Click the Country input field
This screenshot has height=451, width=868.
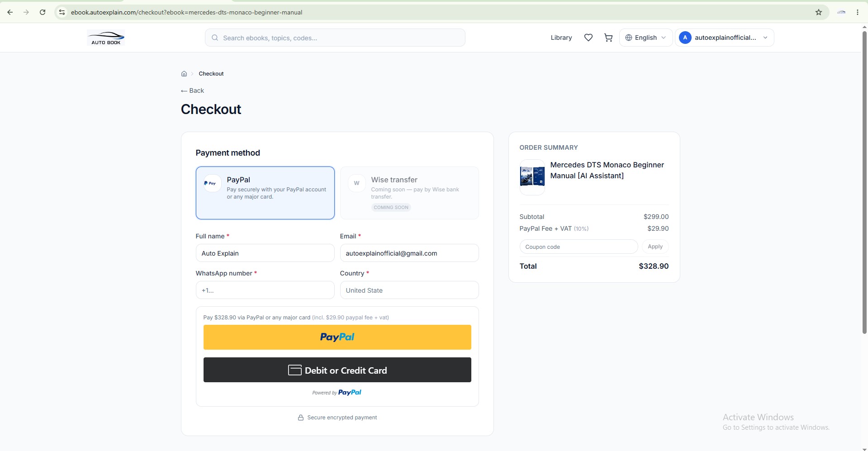(x=409, y=290)
